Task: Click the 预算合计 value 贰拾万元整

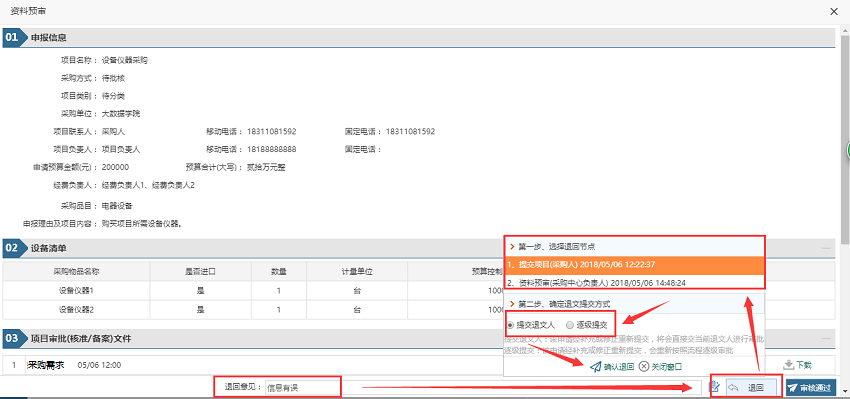Action: point(266,167)
